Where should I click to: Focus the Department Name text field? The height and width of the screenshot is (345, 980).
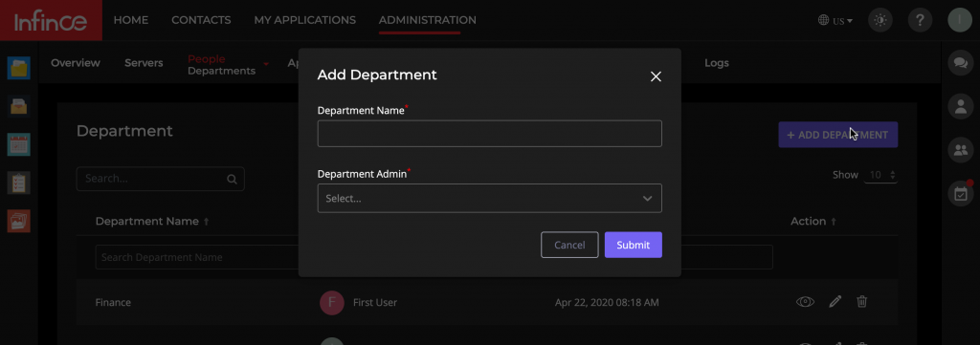(x=489, y=134)
